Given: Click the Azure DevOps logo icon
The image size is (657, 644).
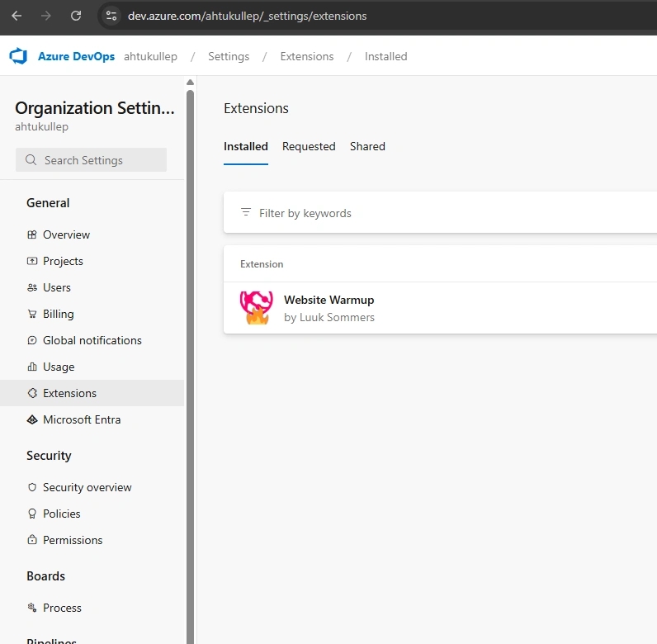Looking at the screenshot, I should click(18, 56).
